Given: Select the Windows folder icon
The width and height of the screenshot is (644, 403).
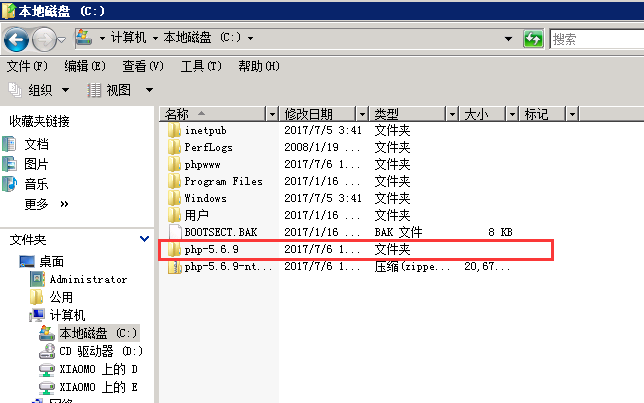Looking at the screenshot, I should (x=174, y=198).
